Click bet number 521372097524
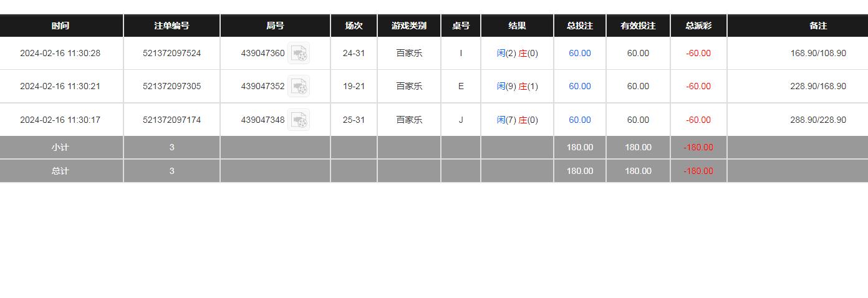868x298 pixels. pos(171,54)
